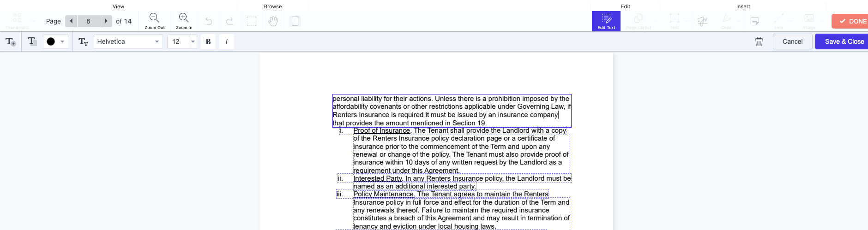Select the Edit Text tool
This screenshot has width=868, height=230.
coord(606,21)
